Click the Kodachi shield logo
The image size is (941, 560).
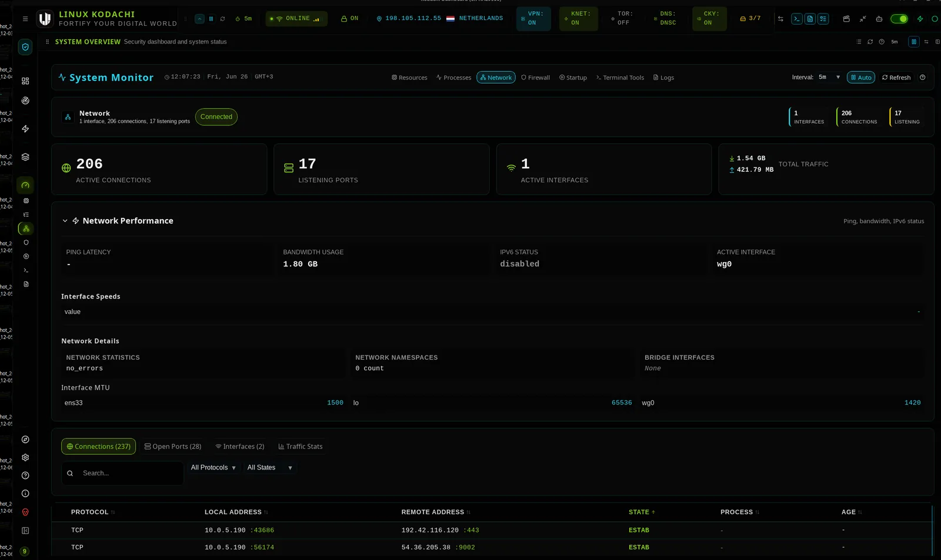click(x=45, y=19)
